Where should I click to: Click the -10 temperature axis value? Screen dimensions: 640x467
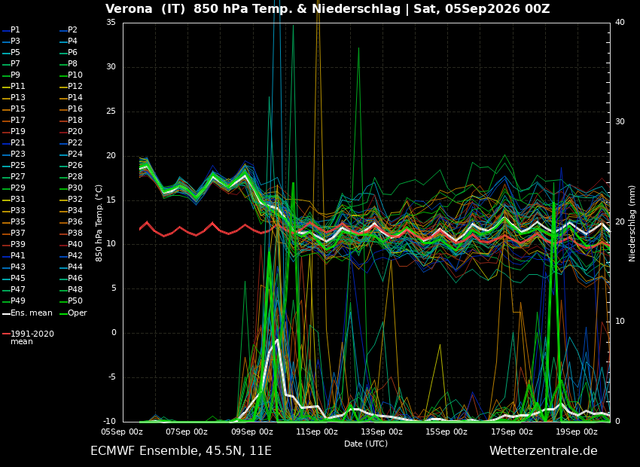click(x=111, y=422)
